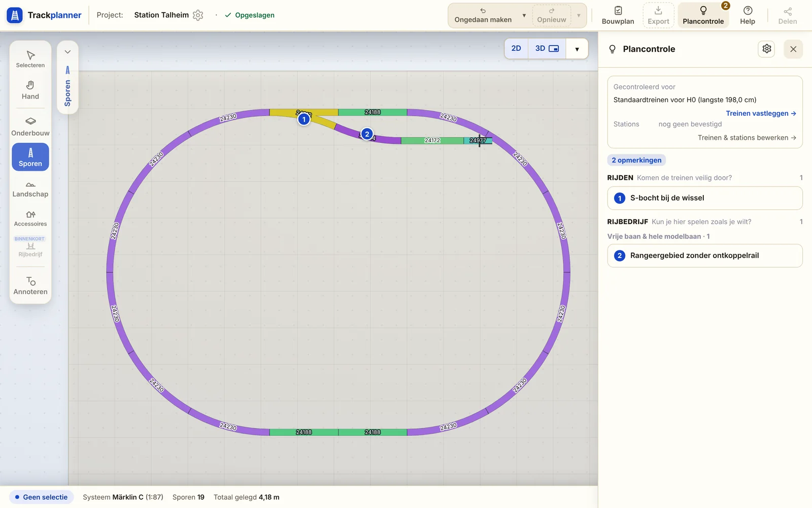The width and height of the screenshot is (812, 508).
Task: Click the Rijbedrijf tool marked Binnenkort
Action: coord(30,247)
